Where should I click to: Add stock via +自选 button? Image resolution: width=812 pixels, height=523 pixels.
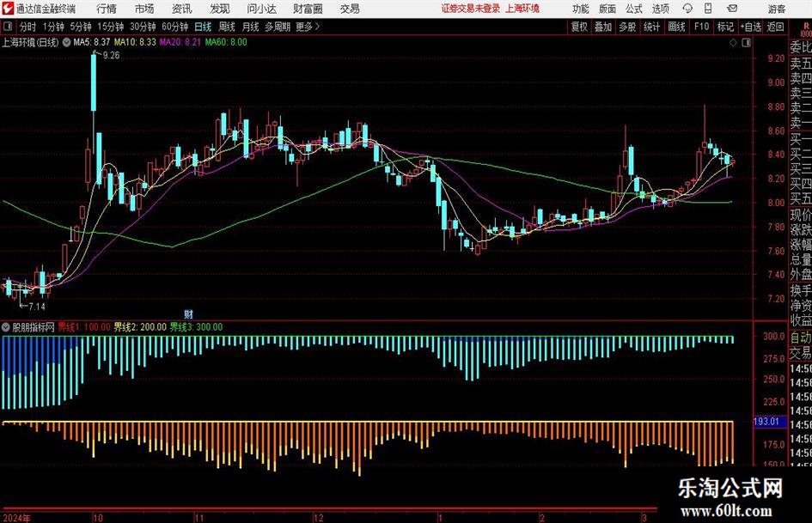751,27
